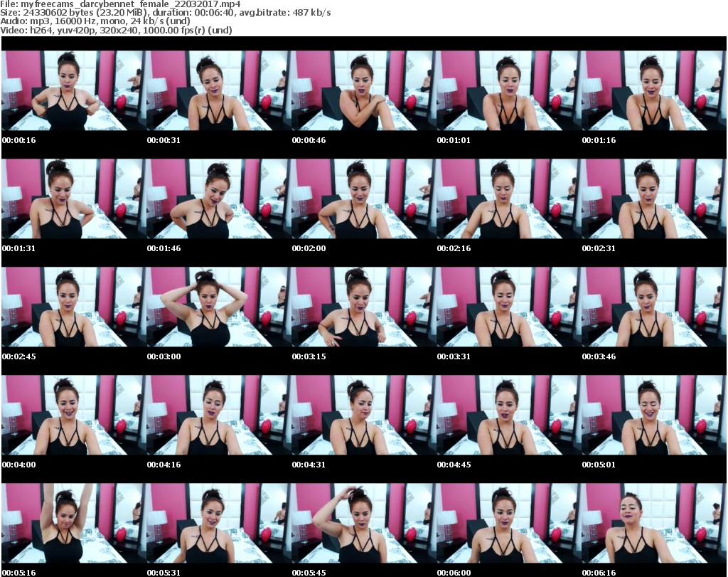
Task: Click the 00:04:31 timestamp label
Action: (309, 465)
